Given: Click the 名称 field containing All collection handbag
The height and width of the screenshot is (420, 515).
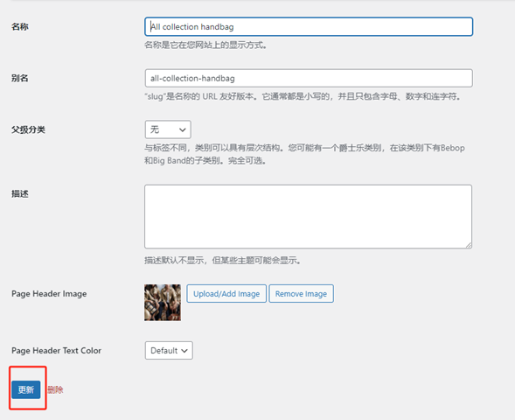Looking at the screenshot, I should click(309, 26).
